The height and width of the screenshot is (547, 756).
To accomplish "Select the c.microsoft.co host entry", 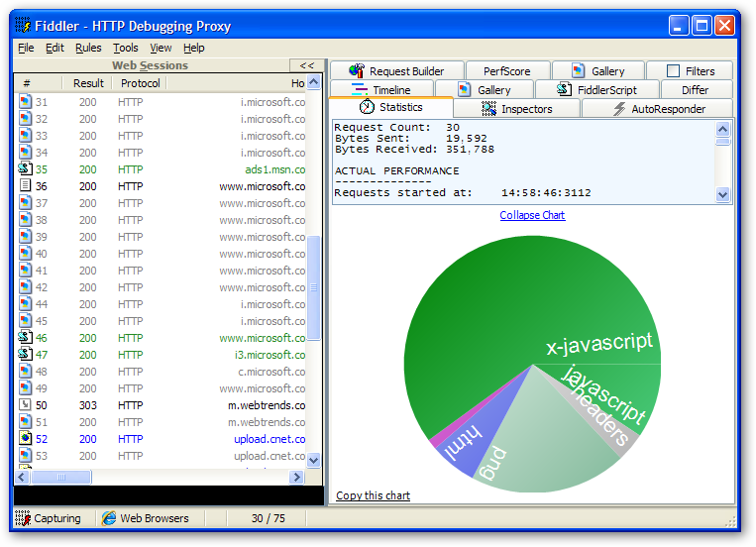I will coord(271,372).
